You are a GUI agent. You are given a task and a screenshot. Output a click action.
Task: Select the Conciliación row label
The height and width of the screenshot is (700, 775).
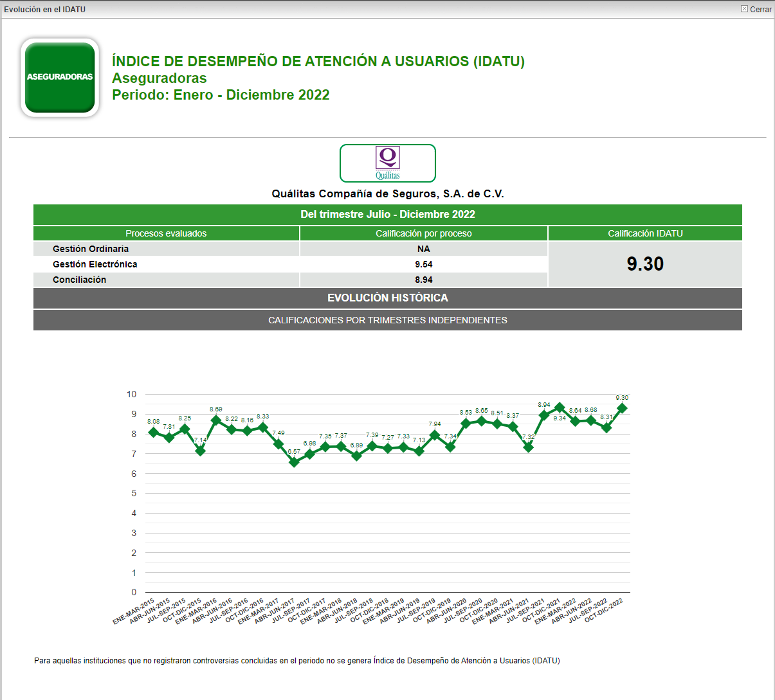pyautogui.click(x=80, y=280)
